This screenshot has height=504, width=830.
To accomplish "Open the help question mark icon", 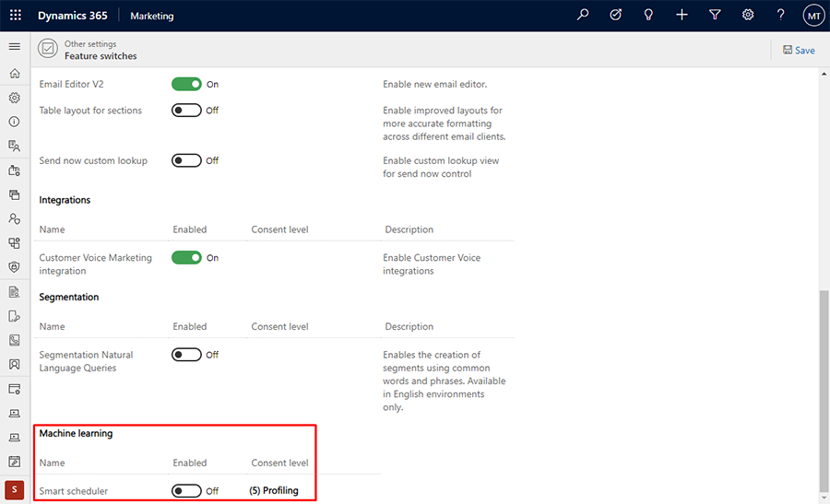I will 780,15.
